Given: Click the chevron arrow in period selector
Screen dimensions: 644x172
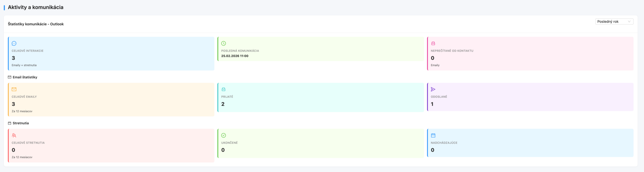Looking at the screenshot, I should [x=629, y=22].
